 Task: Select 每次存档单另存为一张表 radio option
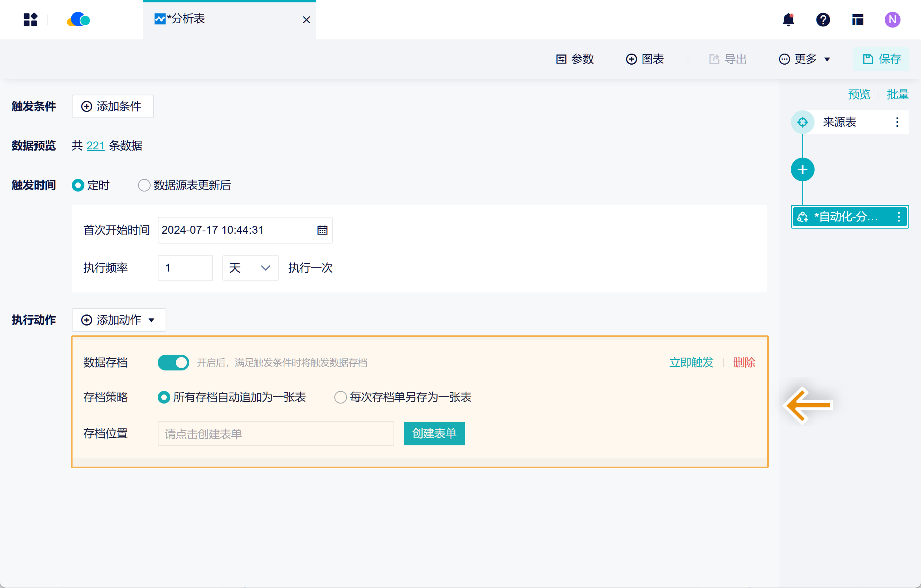point(341,397)
